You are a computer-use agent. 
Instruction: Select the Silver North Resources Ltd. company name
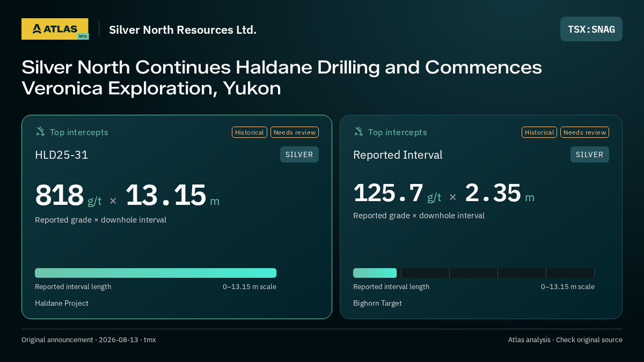[x=182, y=29]
